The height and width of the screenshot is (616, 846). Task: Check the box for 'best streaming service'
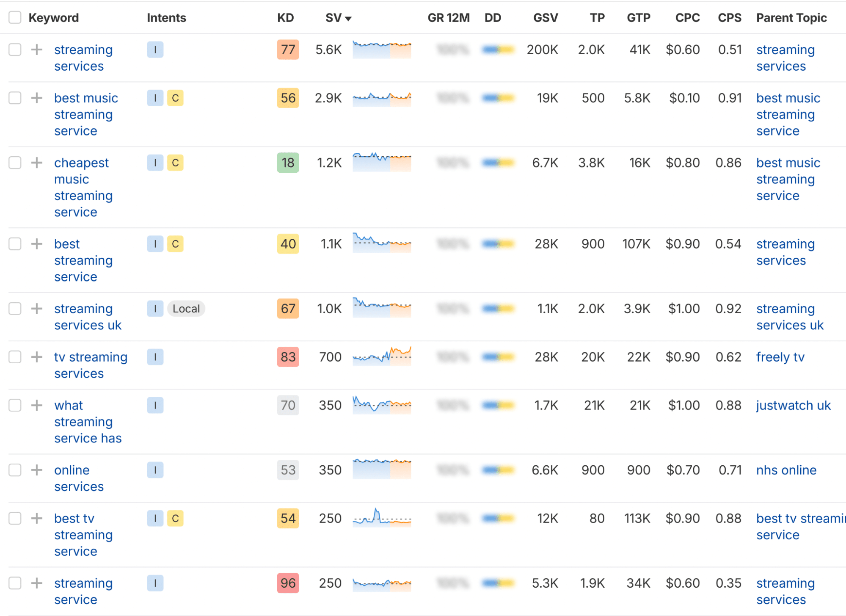tap(15, 244)
